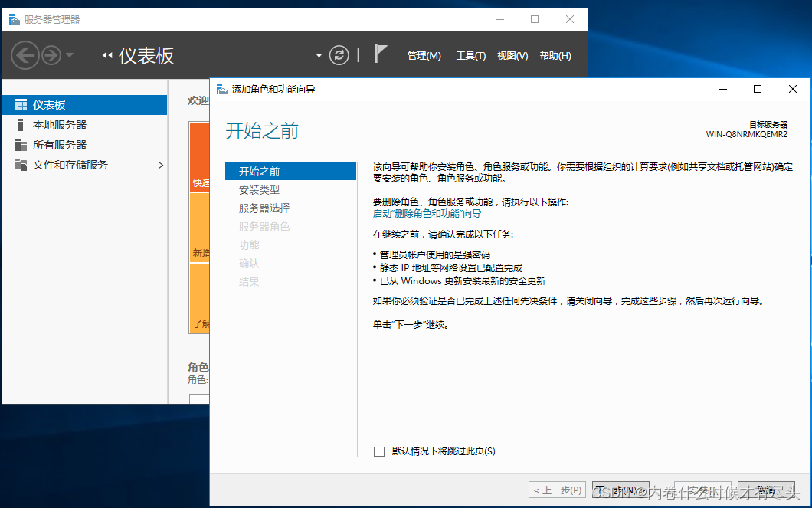Image resolution: width=812 pixels, height=508 pixels.
Task: Click the 安装 button in the wizard
Action: pyautogui.click(x=702, y=490)
